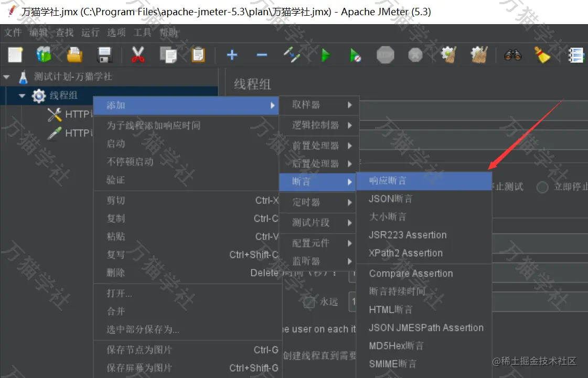Click the Open file folder icon
Image resolution: width=588 pixels, height=378 pixels.
74,55
